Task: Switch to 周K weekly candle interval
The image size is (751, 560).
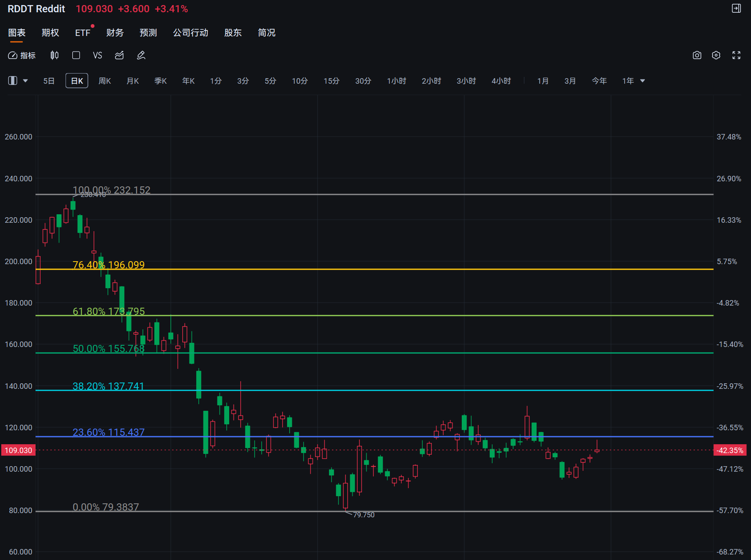Action: 104,81
